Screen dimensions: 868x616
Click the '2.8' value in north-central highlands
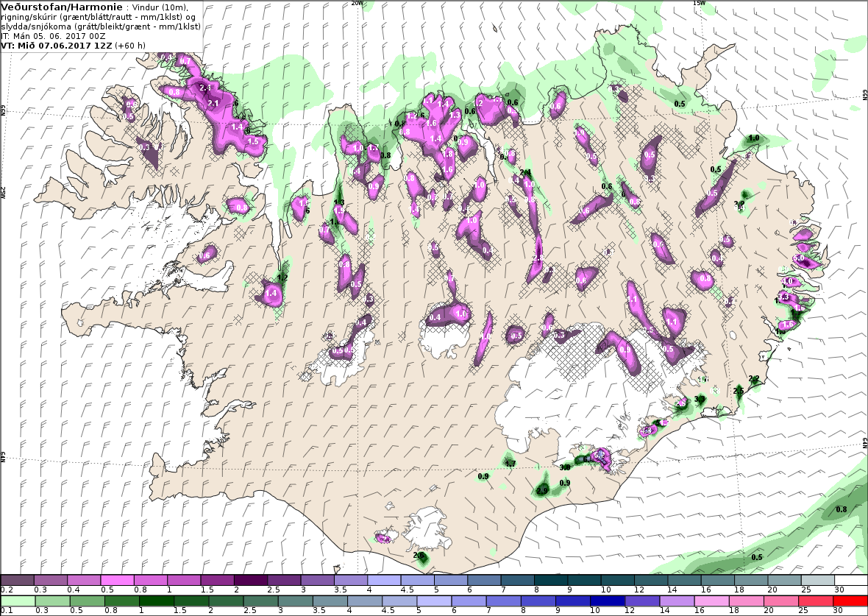(538, 259)
